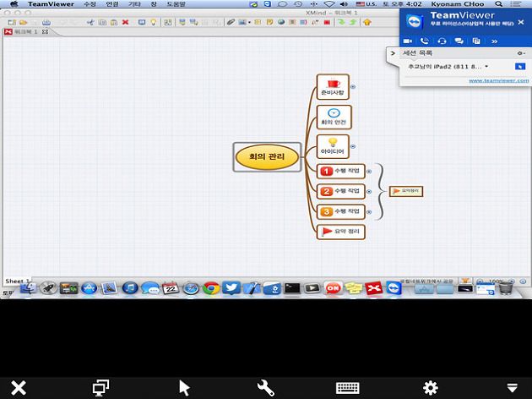Expand the 아이디어 topic collapse handle
This screenshot has height=399, width=532.
[x=353, y=147]
